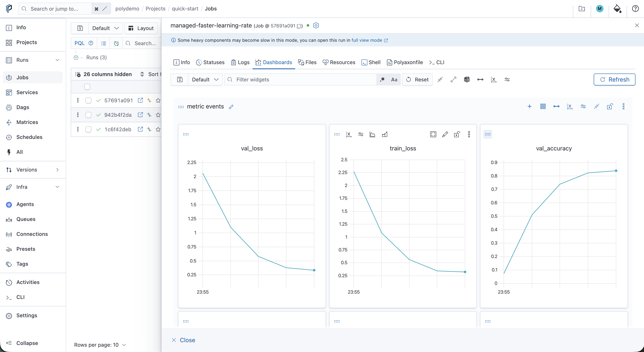Open Matrices in the sidebar
The image size is (644, 352).
[x=27, y=122]
